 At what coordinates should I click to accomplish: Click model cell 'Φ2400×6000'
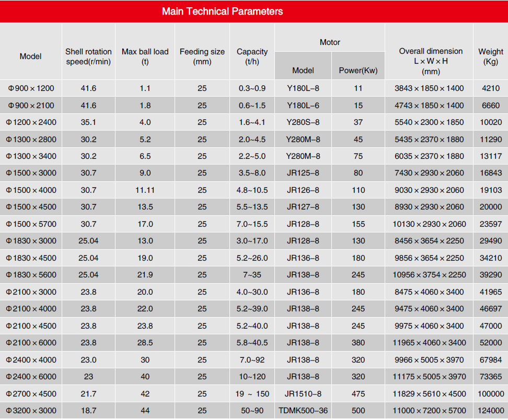(31, 377)
